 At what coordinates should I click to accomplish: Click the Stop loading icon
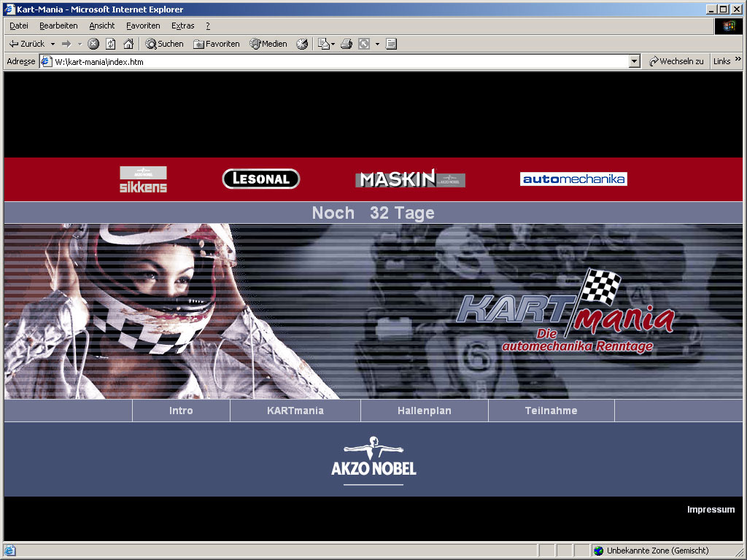click(93, 44)
